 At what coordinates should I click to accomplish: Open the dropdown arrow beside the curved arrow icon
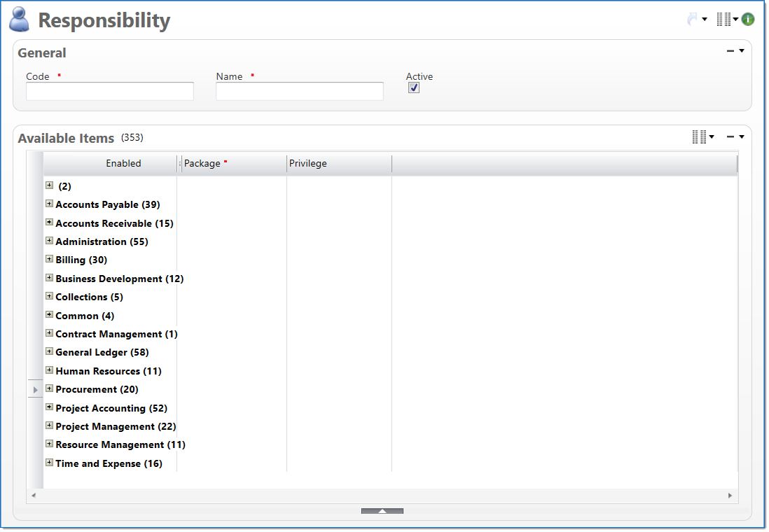[705, 20]
